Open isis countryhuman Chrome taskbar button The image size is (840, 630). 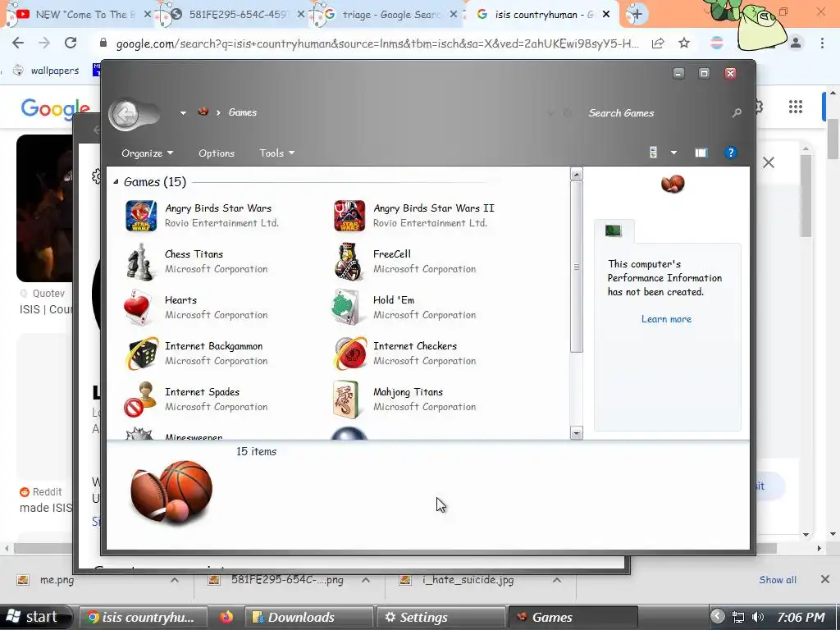point(143,617)
